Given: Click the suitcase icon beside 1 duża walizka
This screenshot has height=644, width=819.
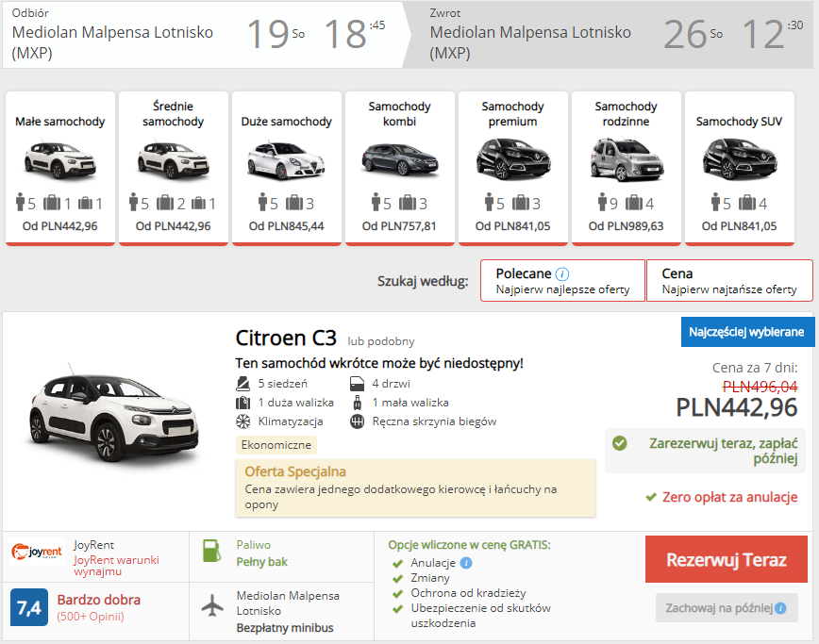Looking at the screenshot, I should pos(242,403).
